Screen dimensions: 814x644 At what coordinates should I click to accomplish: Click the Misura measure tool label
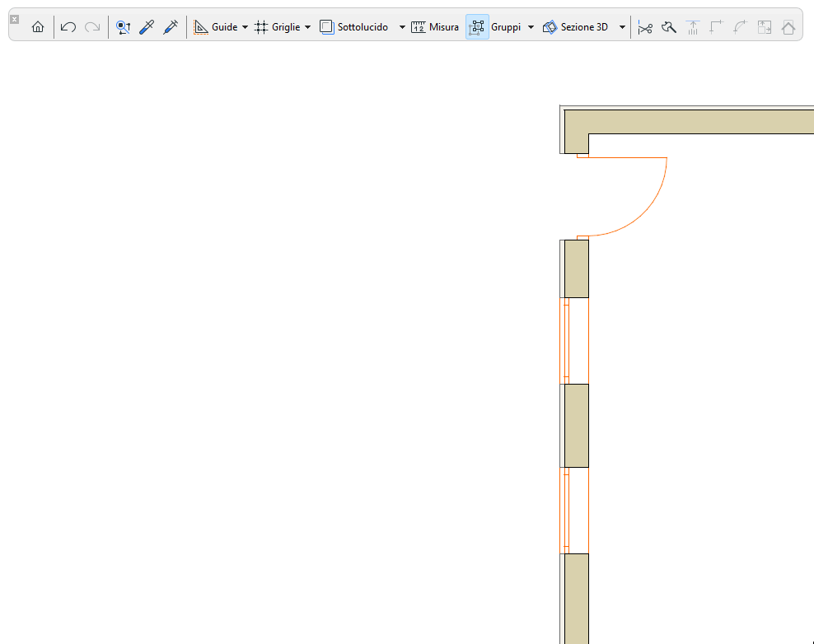click(442, 26)
